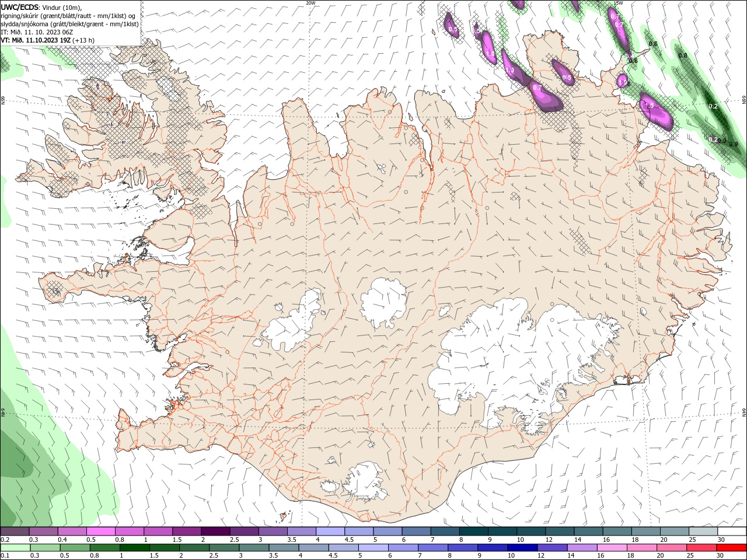The width and height of the screenshot is (747, 560).
Task: Pick the dusky mauve swatch labeled 0.2, top row
Action: 15,531
